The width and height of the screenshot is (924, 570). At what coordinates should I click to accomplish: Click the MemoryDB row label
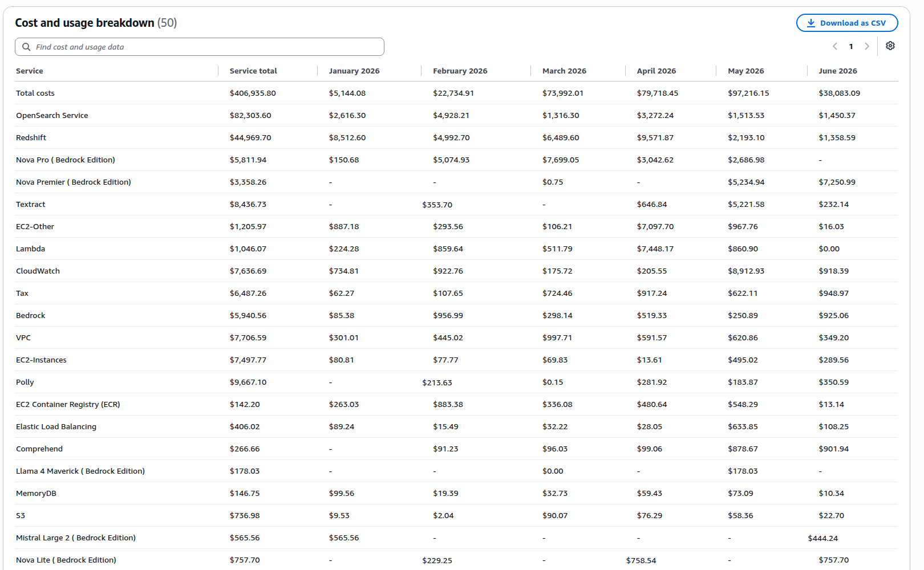coord(36,493)
